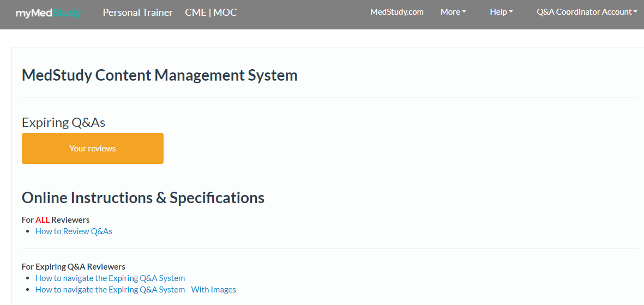Click the For ALL Reviewers label
The height and width of the screenshot is (305, 644).
pyautogui.click(x=56, y=219)
